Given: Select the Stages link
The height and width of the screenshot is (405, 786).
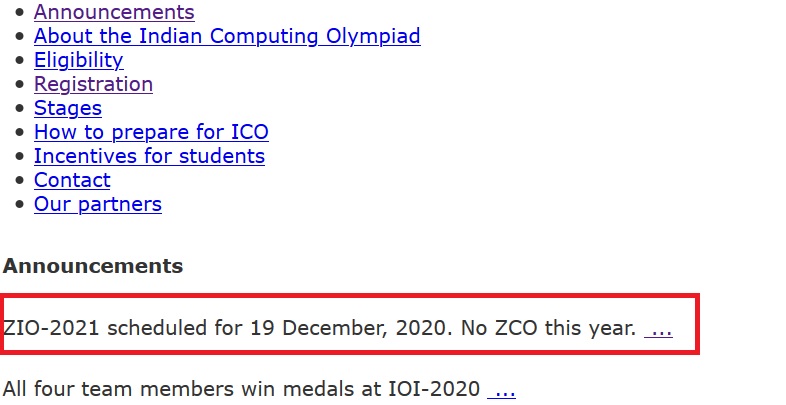Looking at the screenshot, I should [x=68, y=109].
